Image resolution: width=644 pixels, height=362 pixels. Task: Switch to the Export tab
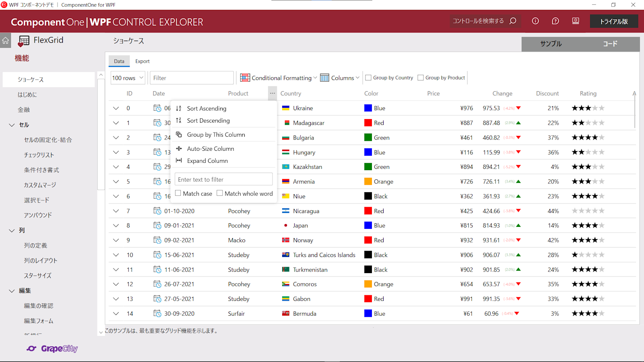[142, 61]
